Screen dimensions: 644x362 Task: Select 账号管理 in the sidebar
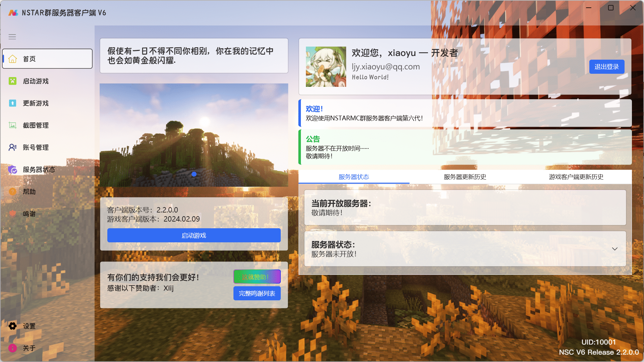coord(47,147)
